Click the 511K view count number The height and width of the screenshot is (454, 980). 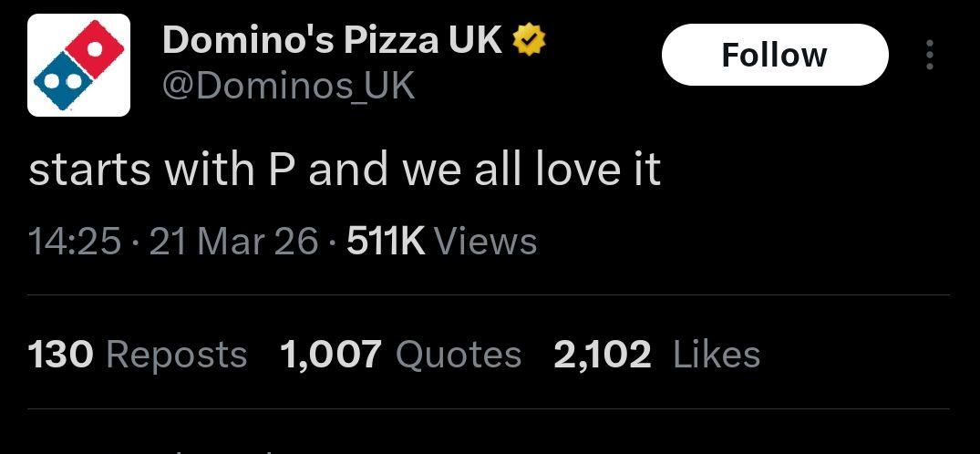[387, 242]
